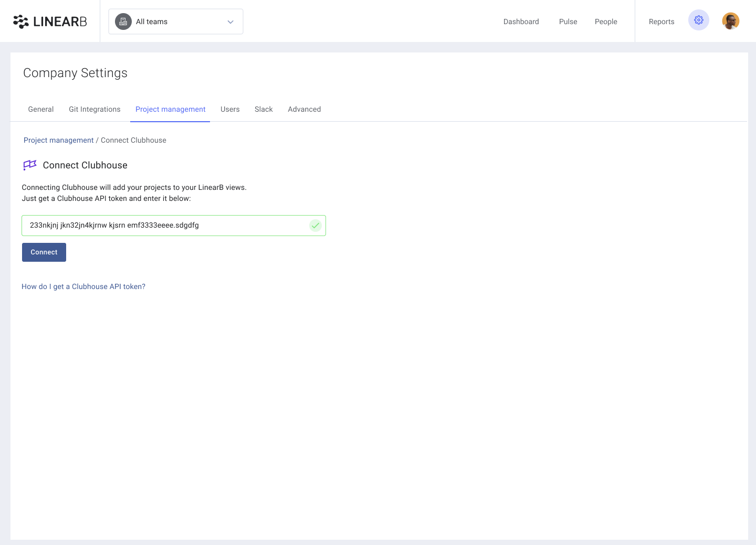Click the Connect button

pyautogui.click(x=44, y=252)
